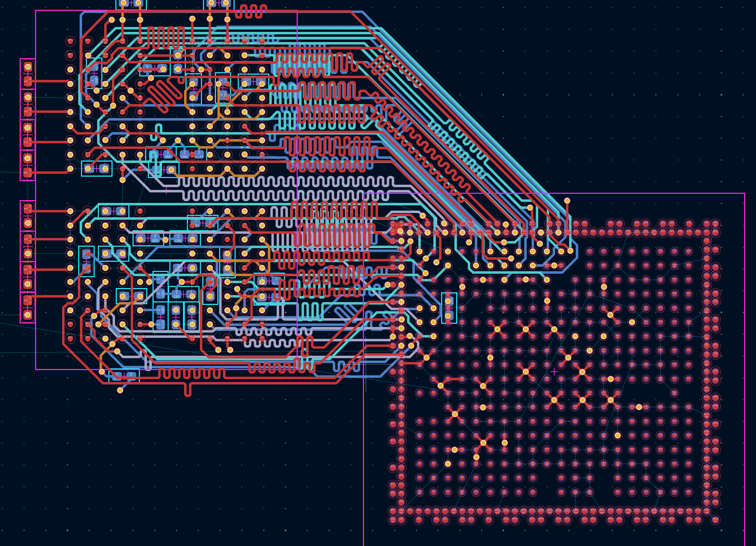The image size is (756, 546).
Task: Click topmost GND pad of upper-left connector
Action: [x=28, y=67]
